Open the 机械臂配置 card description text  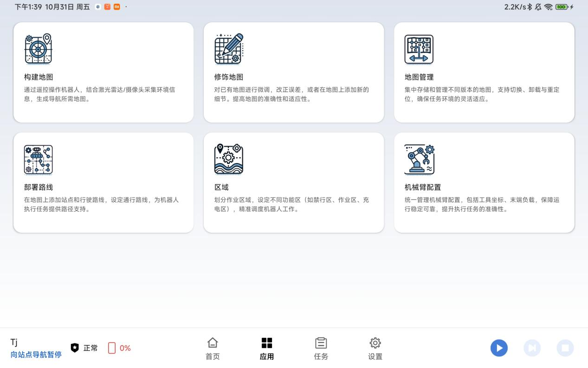click(482, 204)
